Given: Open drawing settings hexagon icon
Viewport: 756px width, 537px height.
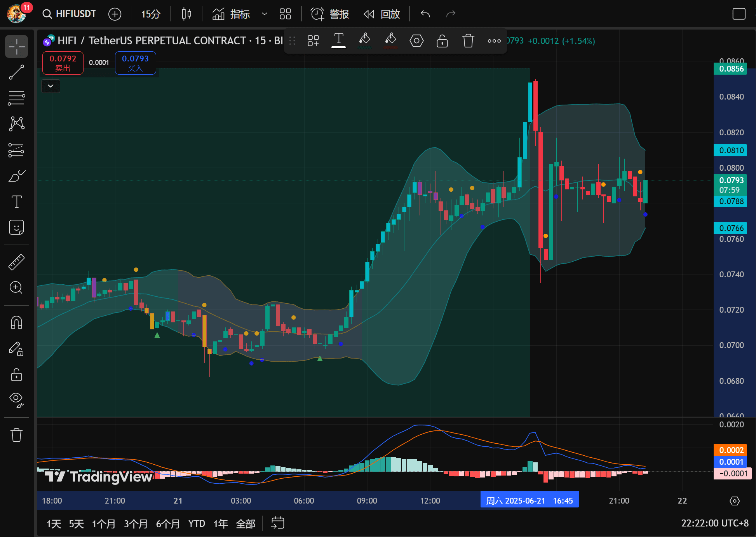Looking at the screenshot, I should (x=416, y=40).
